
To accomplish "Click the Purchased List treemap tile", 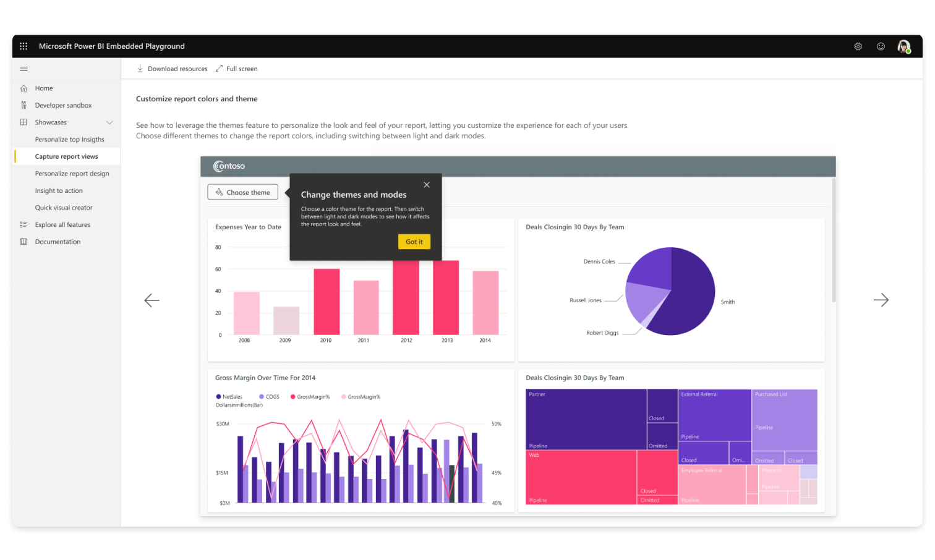I will [785, 420].
